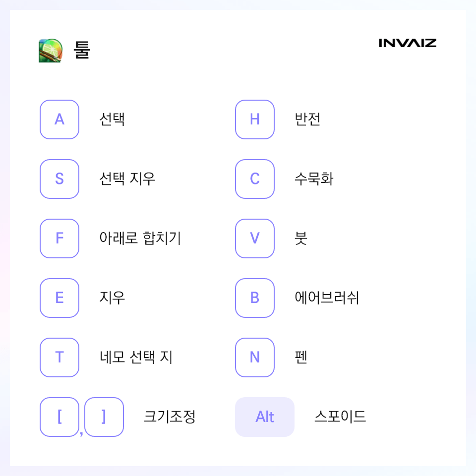Click the B key for 에어브러쉬
Screen dimensions: 476x476
(x=255, y=298)
